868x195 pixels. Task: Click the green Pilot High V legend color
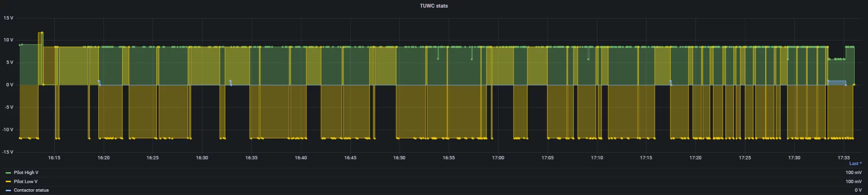(8, 173)
